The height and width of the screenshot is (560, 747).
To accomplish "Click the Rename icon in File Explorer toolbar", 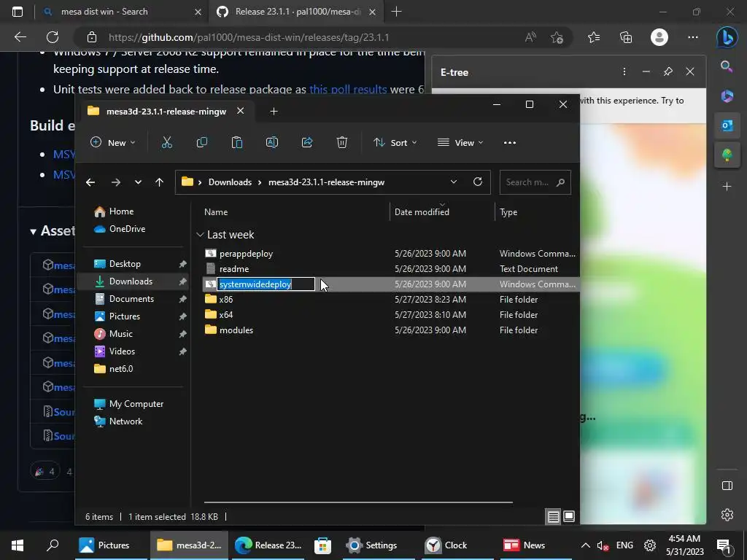I will click(272, 142).
